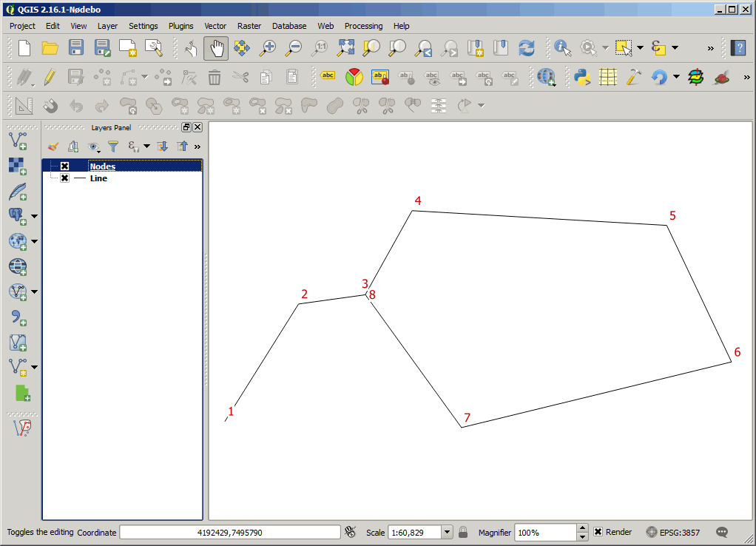Screen dimensions: 756x546
Task: Select the Line layer name
Action: [98, 178]
